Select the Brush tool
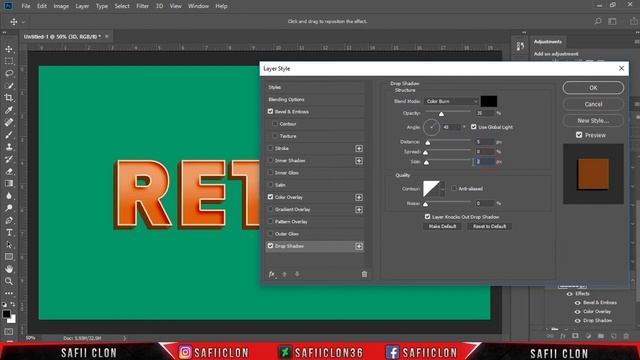The height and width of the screenshot is (360, 640). (x=9, y=135)
